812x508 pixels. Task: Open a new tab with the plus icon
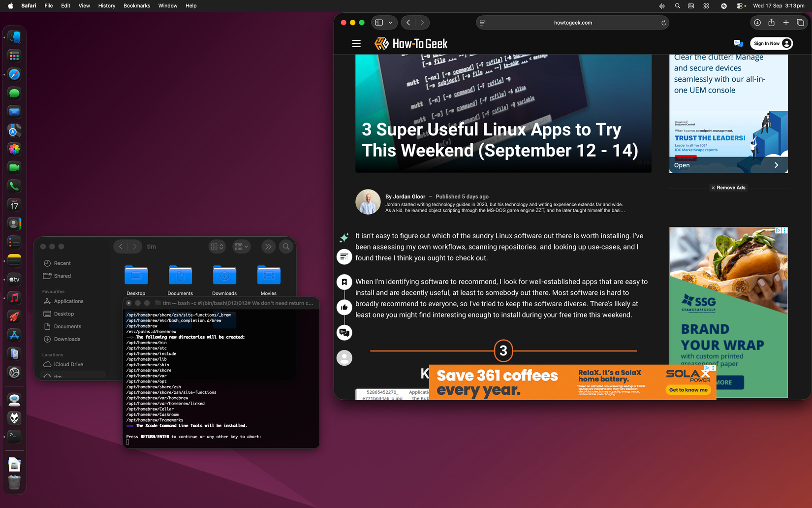(x=786, y=22)
